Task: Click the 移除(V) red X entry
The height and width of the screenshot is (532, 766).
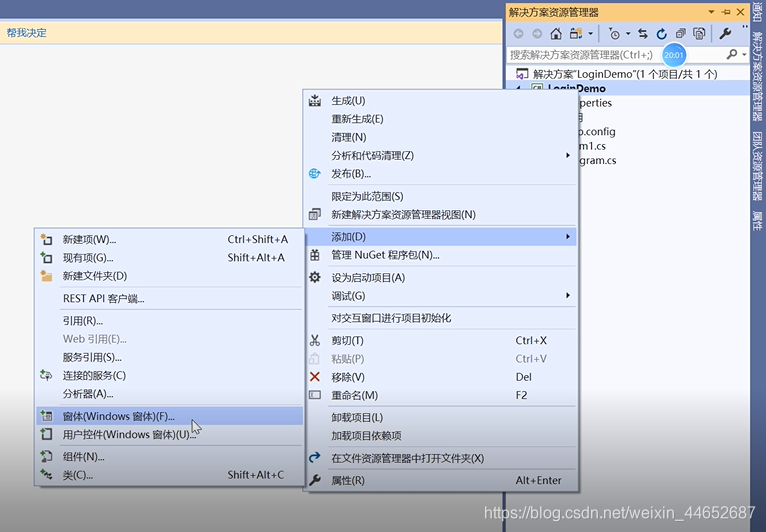Action: click(440, 377)
